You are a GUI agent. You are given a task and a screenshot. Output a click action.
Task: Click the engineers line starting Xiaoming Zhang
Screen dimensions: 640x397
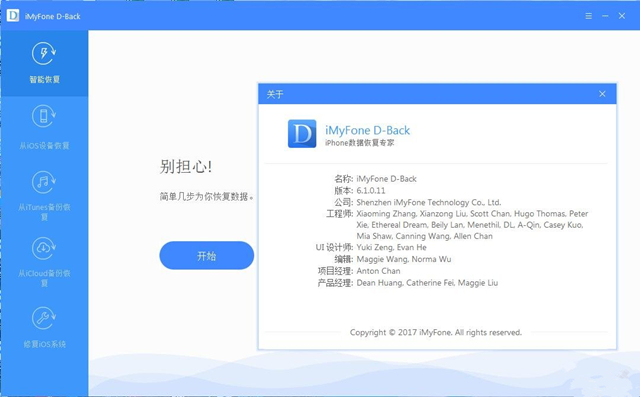click(x=472, y=214)
